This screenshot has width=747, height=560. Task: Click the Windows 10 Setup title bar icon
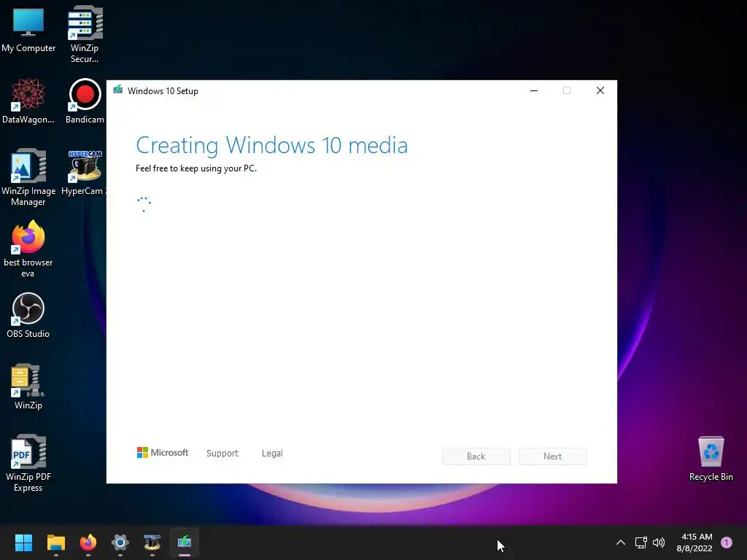[117, 90]
